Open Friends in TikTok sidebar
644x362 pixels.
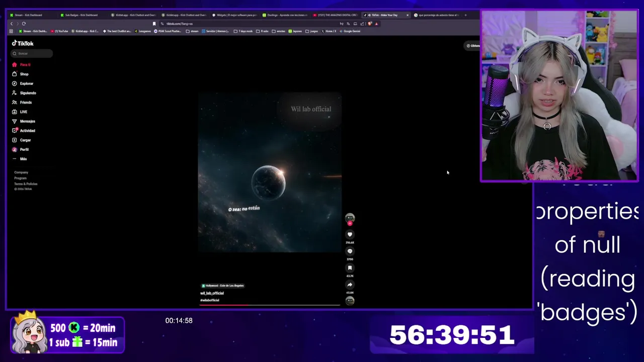pos(22,103)
